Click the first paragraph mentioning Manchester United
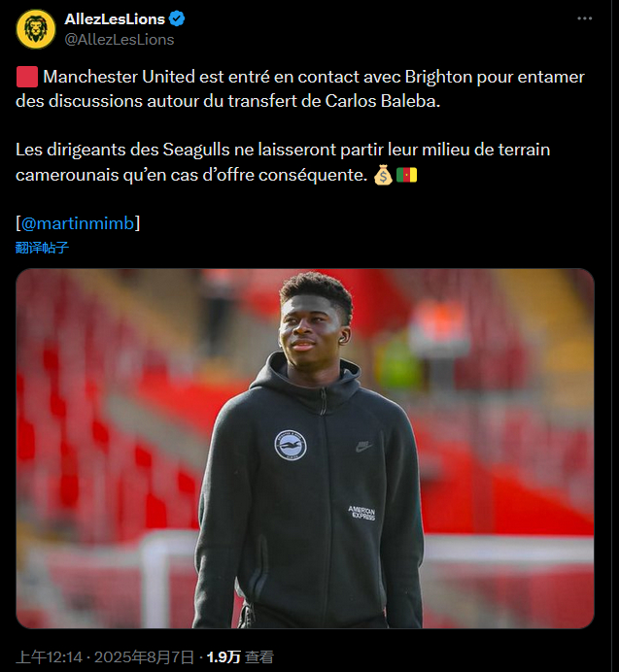The width and height of the screenshot is (619, 672). point(300,88)
